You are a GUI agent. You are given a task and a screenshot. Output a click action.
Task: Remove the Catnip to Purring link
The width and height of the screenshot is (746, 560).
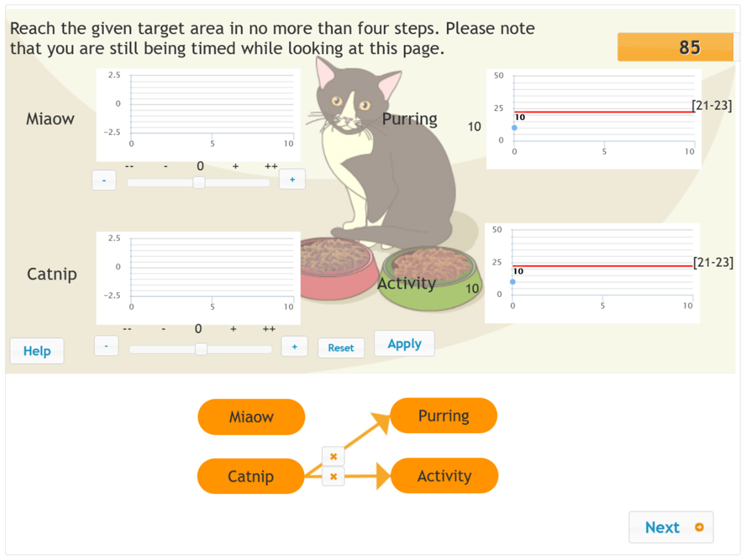pyautogui.click(x=333, y=456)
